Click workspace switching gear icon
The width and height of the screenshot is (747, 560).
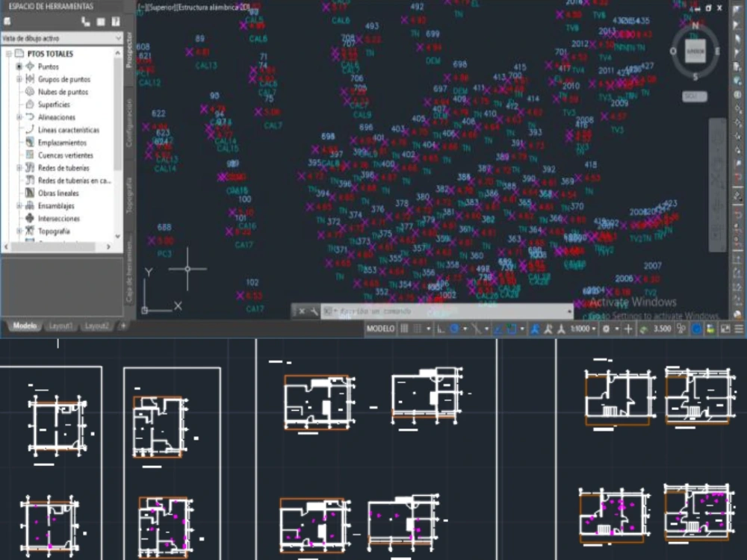[x=606, y=329]
